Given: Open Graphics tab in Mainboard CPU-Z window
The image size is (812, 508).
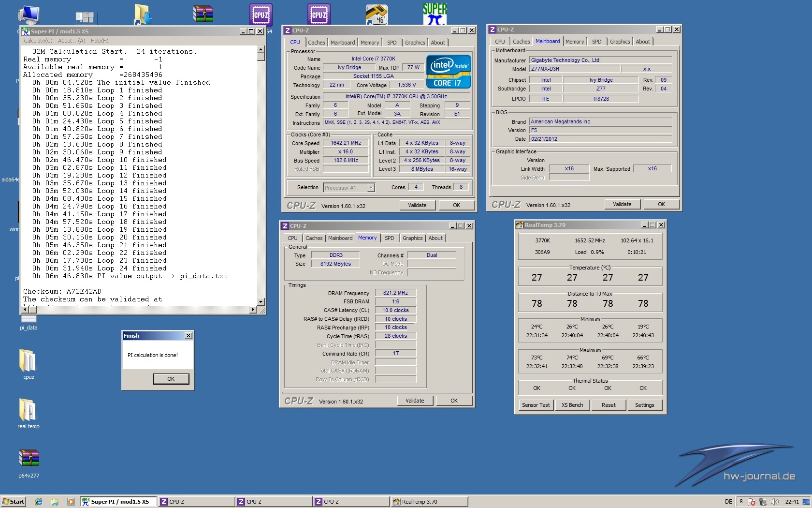Looking at the screenshot, I should 620,42.
